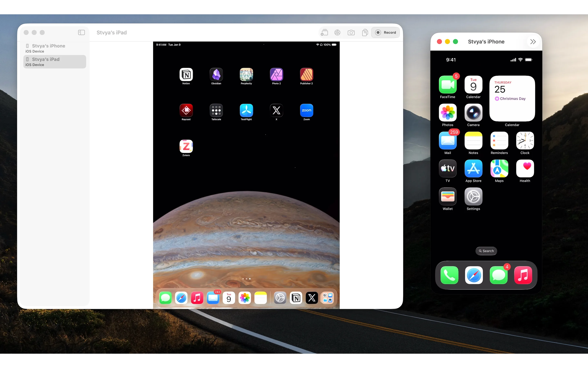The height and width of the screenshot is (368, 588).
Task: Open Apple TV app on the iPhone
Action: tap(448, 169)
